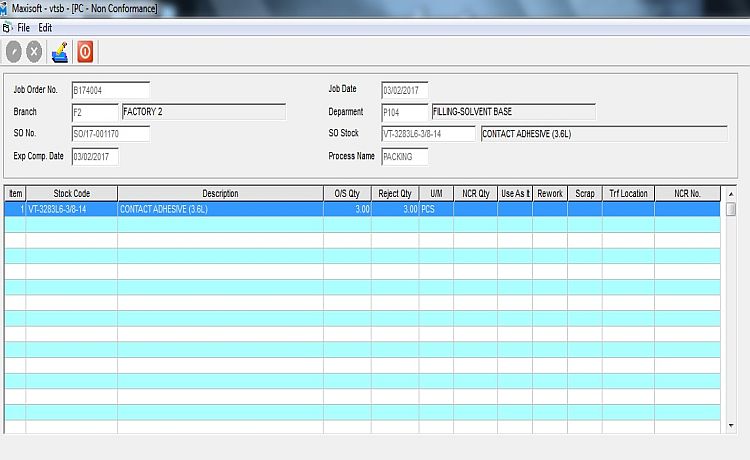Click the Job Order No. field

pos(110,91)
